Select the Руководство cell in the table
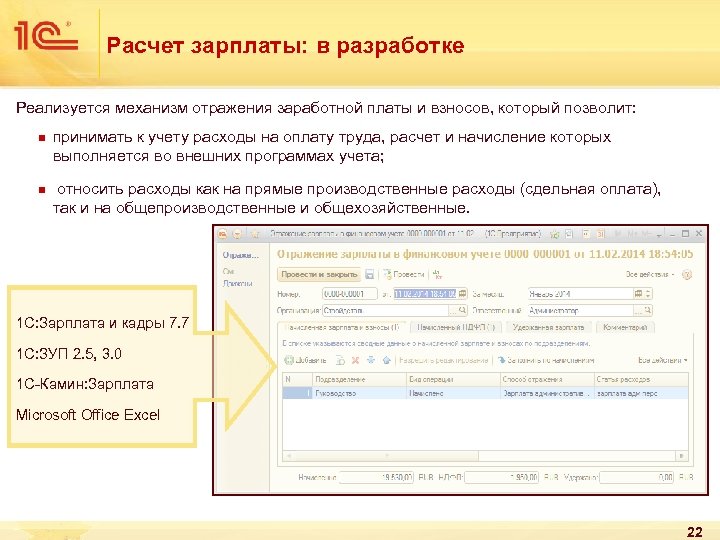720x540 pixels. (x=359, y=393)
